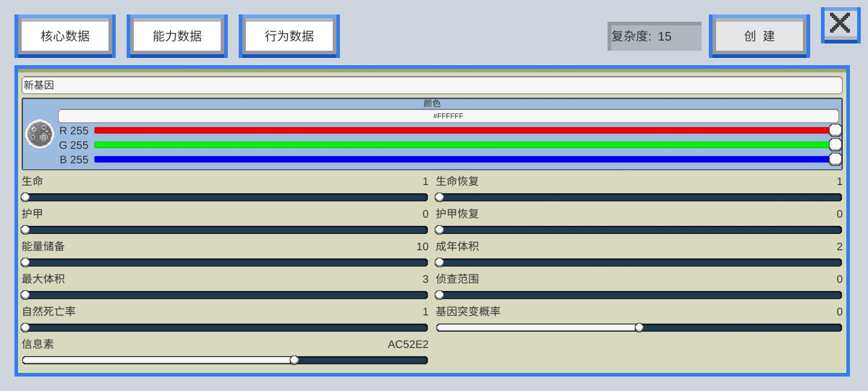The width and height of the screenshot is (868, 391).
Task: Open the 核心数据 tab
Action: tap(65, 36)
